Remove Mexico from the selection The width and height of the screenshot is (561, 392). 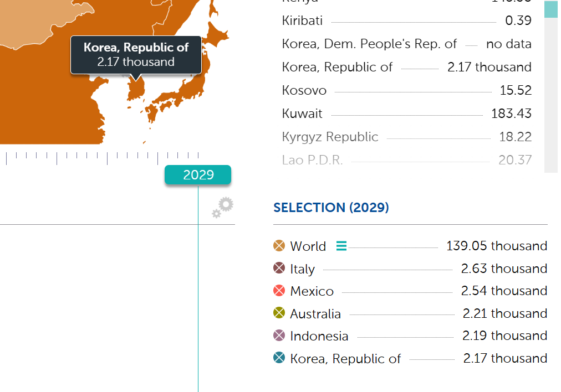point(279,291)
